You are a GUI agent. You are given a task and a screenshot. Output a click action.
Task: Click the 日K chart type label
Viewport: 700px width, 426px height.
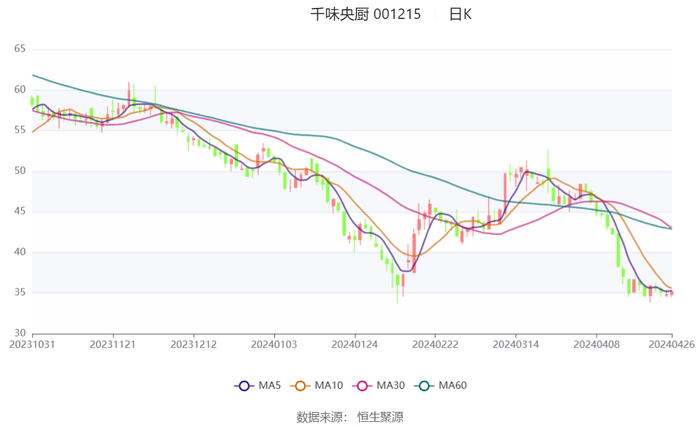(460, 15)
